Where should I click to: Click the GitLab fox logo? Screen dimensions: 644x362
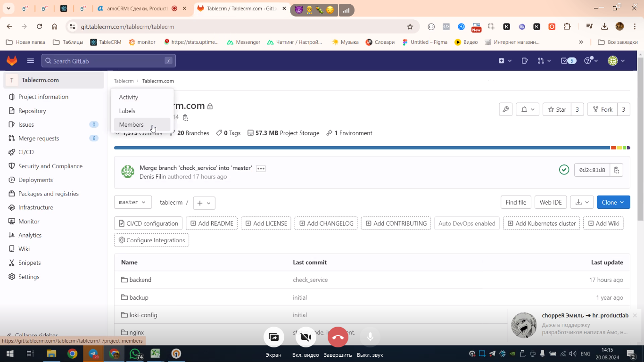(x=12, y=61)
